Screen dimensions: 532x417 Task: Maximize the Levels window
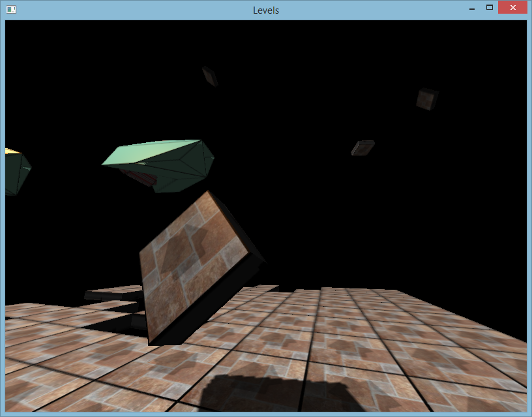coord(489,7)
